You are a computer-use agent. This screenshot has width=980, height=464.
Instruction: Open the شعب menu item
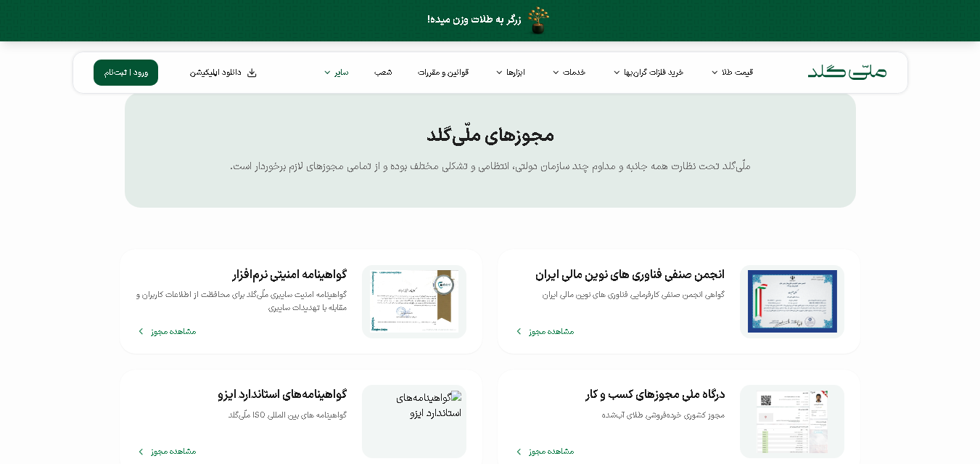[383, 73]
